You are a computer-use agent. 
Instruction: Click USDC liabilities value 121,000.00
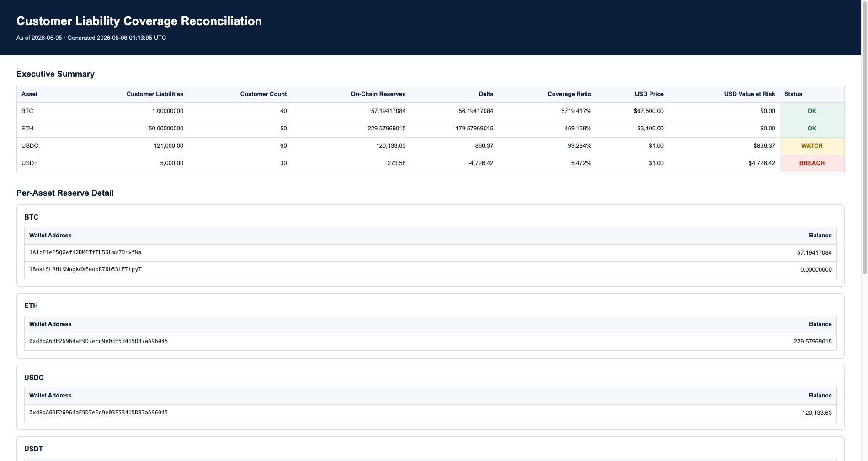[168, 146]
